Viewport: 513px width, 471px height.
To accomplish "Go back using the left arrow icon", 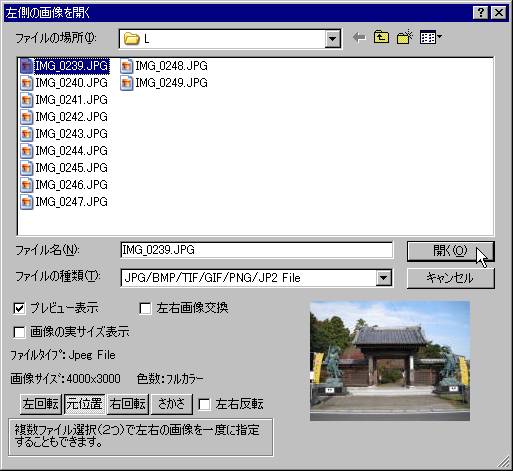I will pos(359,38).
